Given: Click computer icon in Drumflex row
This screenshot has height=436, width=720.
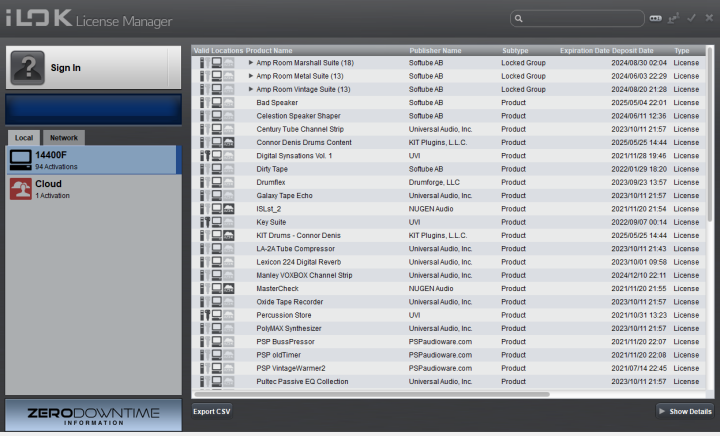Looking at the screenshot, I should (x=217, y=182).
